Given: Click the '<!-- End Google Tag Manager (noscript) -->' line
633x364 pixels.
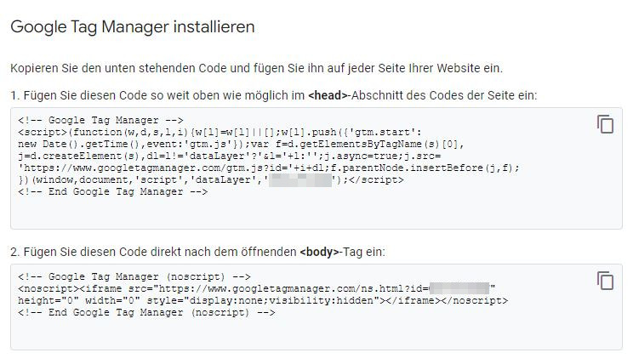Looking at the screenshot, I should (x=146, y=313).
